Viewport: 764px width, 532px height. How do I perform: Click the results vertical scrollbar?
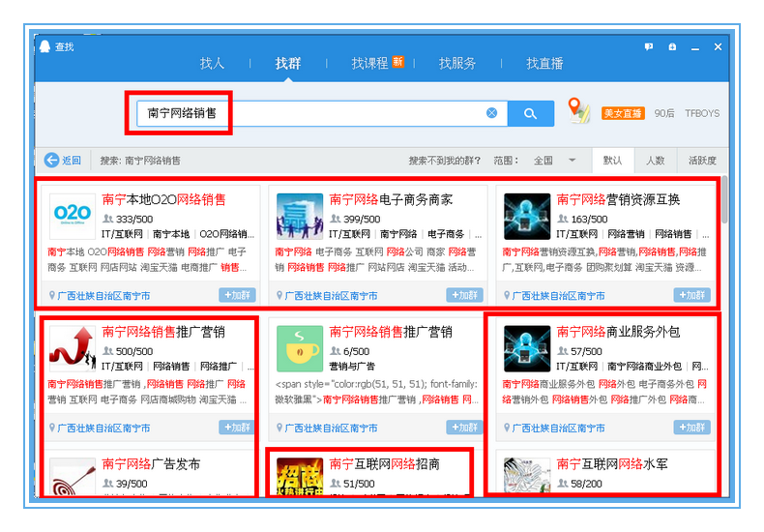[724, 200]
